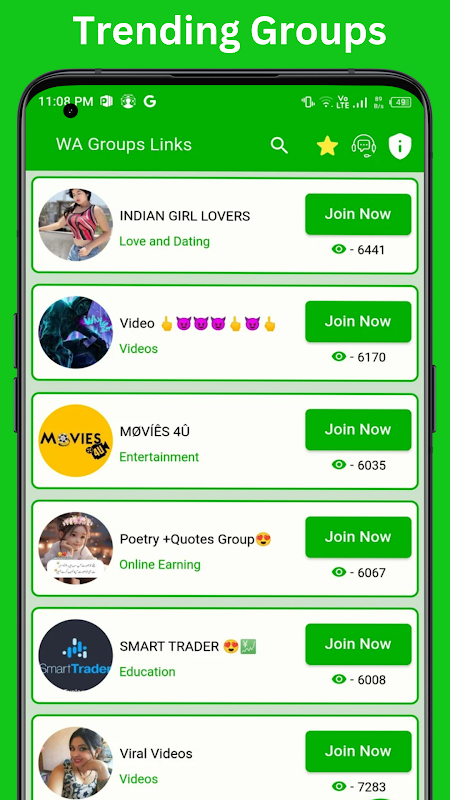Click Join Now for SMART TRADER
Viewport: 450px width, 800px height.
tap(358, 644)
